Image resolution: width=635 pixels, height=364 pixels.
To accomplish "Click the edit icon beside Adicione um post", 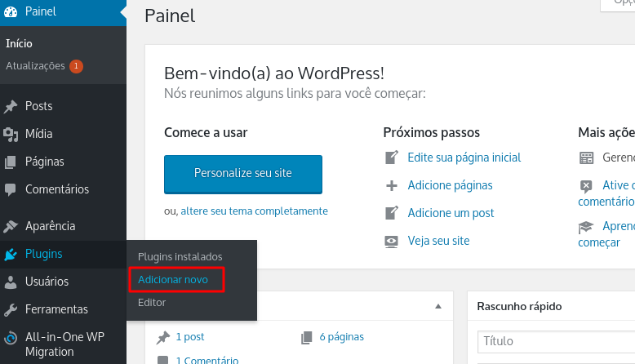I will [x=392, y=212].
